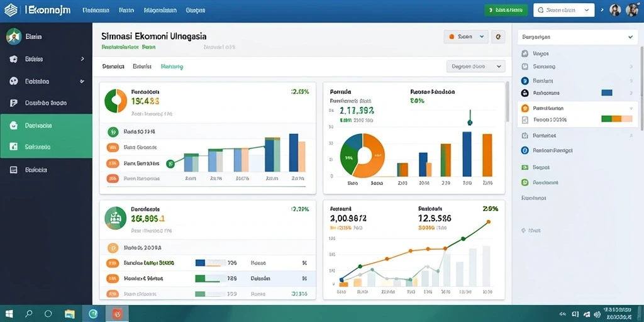Click the green-orange-peach color bar in the right panel

[x=617, y=119]
